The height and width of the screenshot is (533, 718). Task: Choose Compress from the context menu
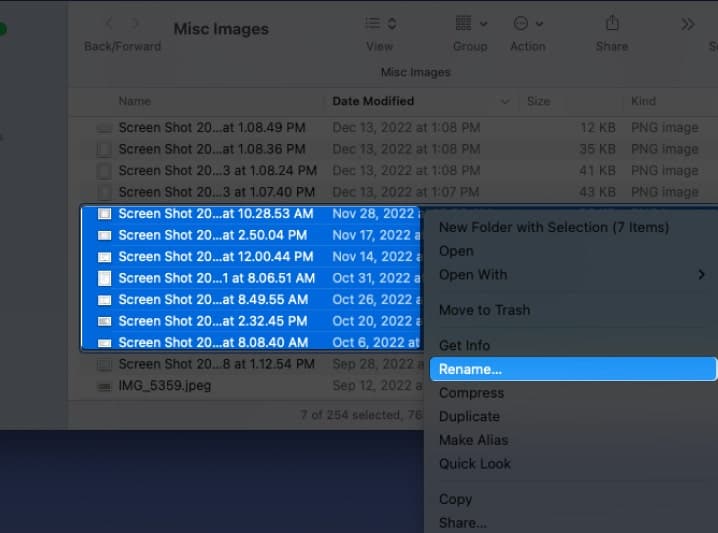tap(471, 393)
